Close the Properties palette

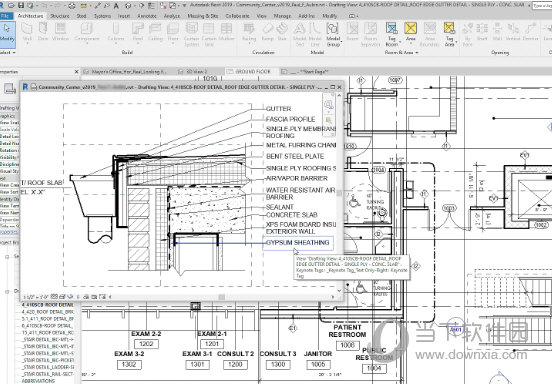click(76, 71)
